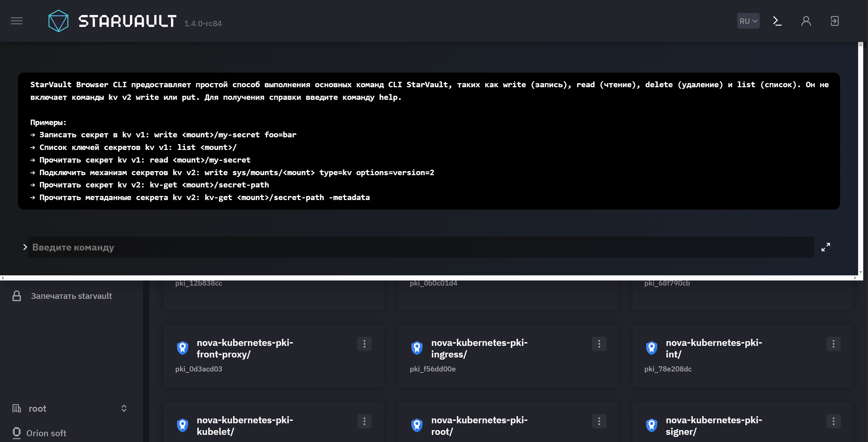Click the pki_78e208dc accessor text

click(668, 369)
